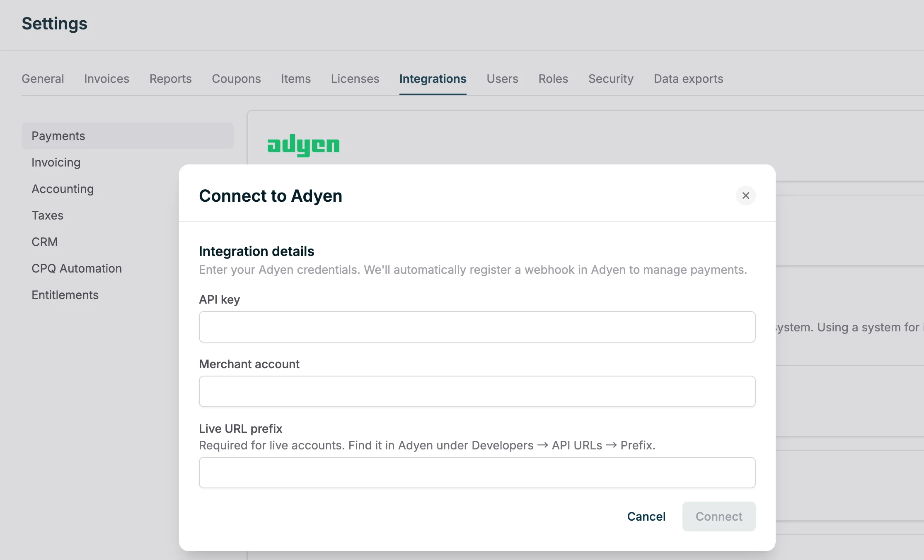Click the Merchant account label
The image size is (924, 560).
click(x=249, y=364)
